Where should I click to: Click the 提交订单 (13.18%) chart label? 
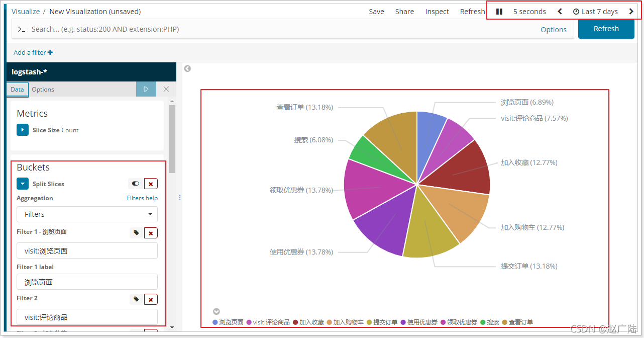529,266
